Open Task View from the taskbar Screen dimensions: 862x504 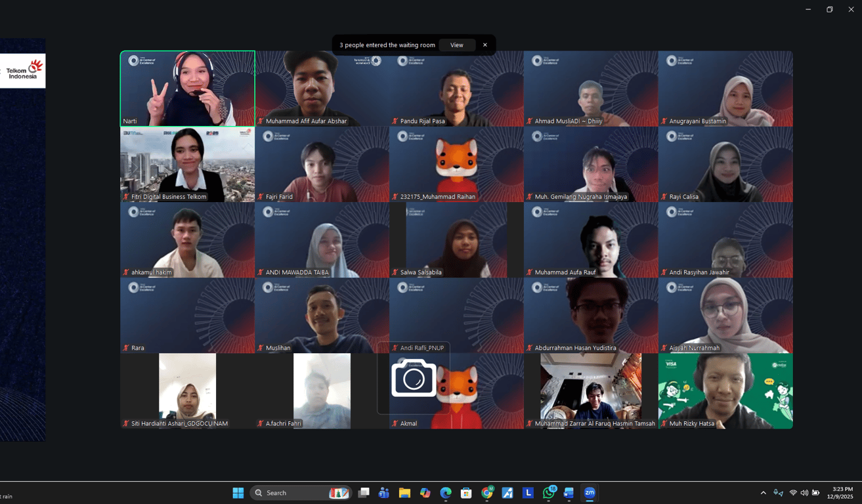(363, 493)
